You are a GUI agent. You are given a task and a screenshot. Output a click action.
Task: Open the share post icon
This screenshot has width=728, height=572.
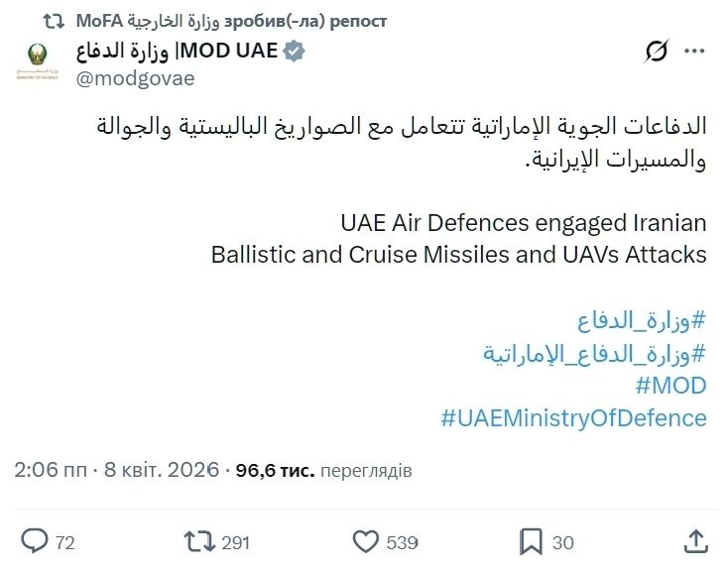point(696,541)
